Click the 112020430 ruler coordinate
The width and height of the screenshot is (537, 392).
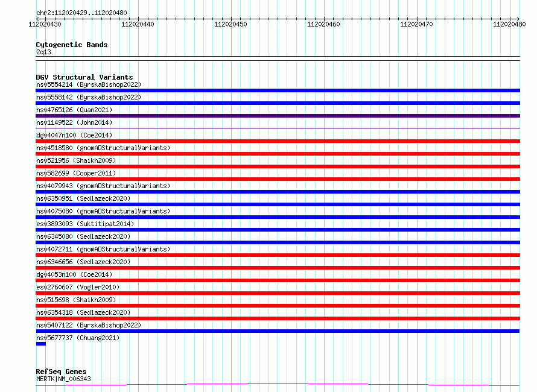click(45, 24)
